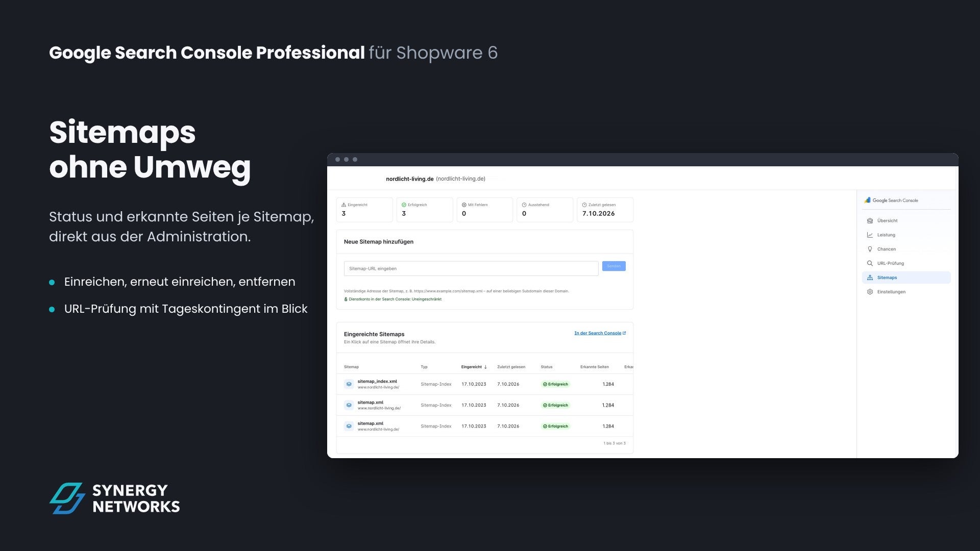
Task: Go to the Sitemaps menu item
Action: click(906, 278)
